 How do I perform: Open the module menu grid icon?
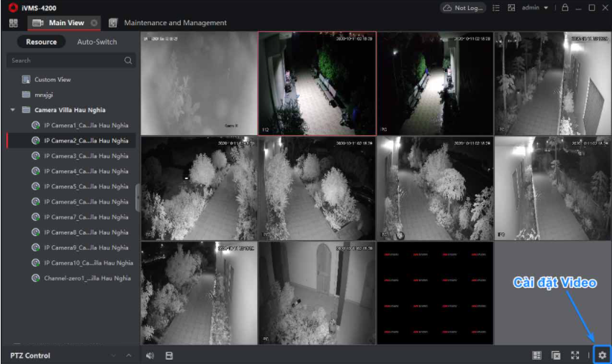click(x=13, y=23)
